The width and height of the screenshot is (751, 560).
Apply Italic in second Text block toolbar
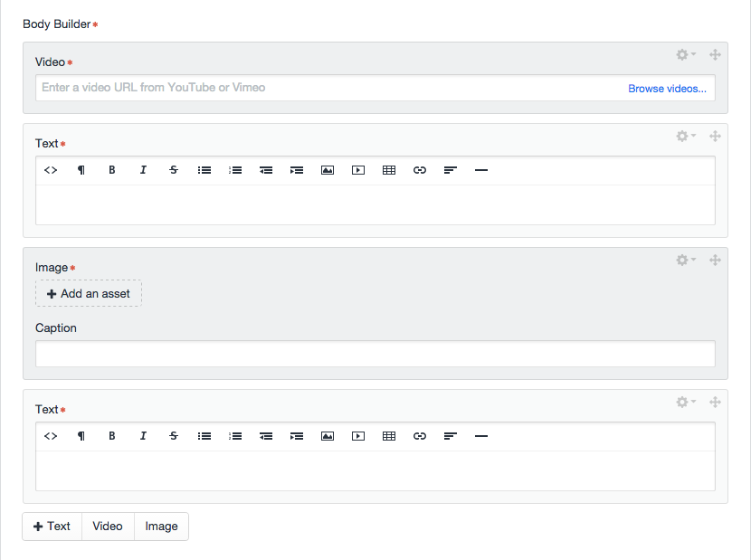[x=143, y=436]
